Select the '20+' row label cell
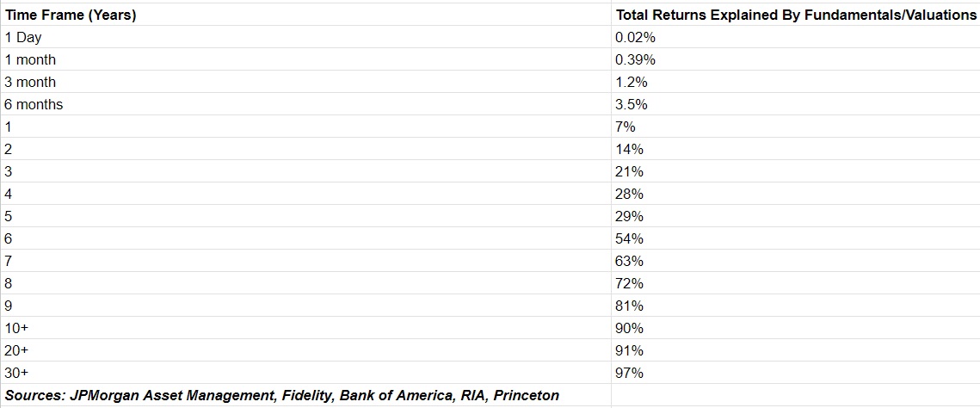Screen dimensions: 980x408 pos(305,350)
